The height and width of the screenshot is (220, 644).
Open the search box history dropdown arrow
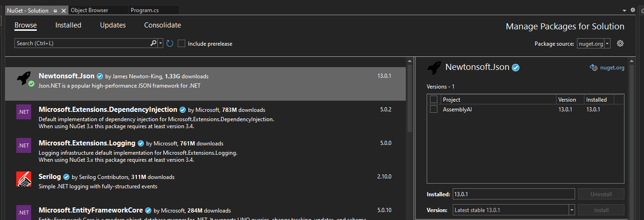161,43
